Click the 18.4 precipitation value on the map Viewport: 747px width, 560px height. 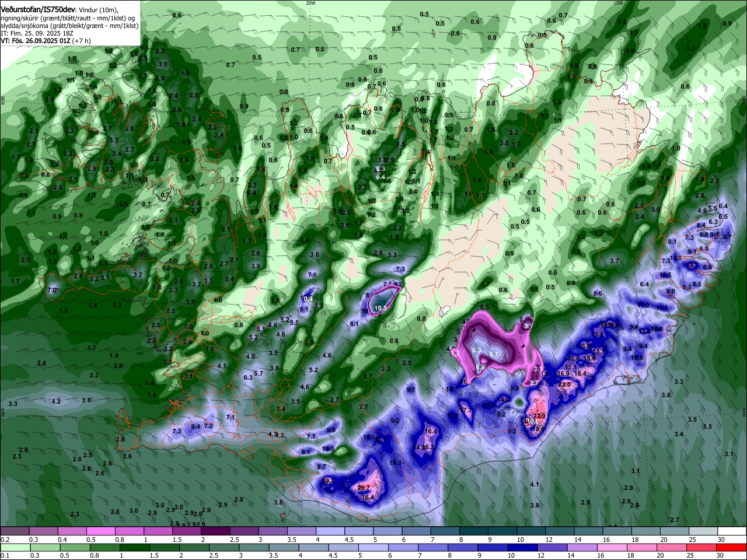coord(580,373)
